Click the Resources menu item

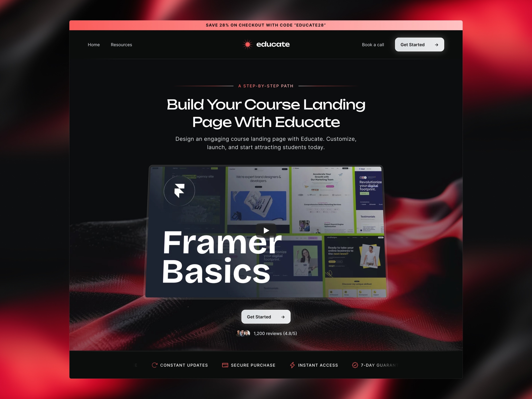121,44
